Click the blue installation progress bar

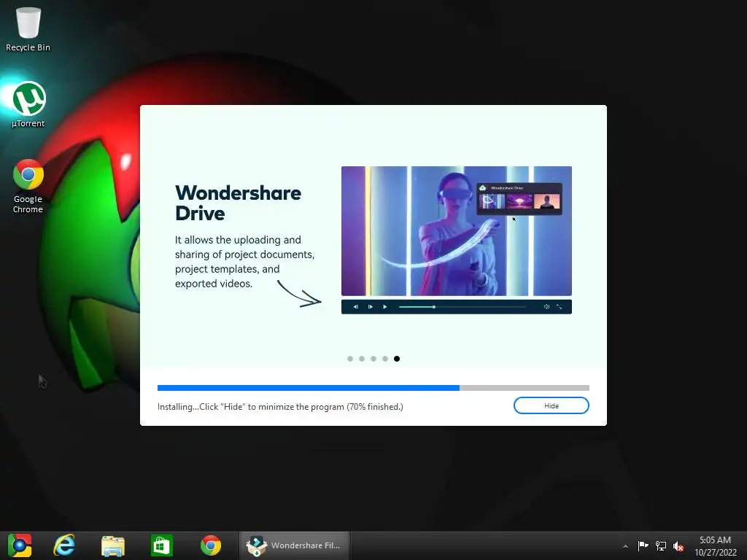click(373, 388)
